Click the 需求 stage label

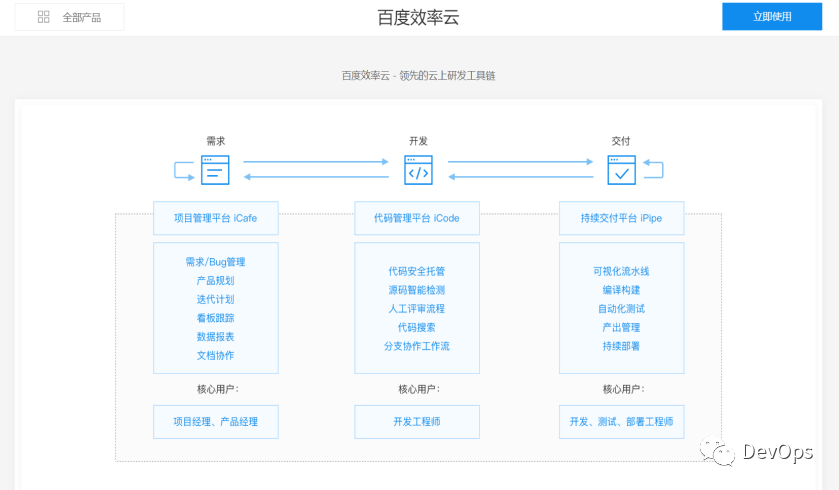coord(216,141)
